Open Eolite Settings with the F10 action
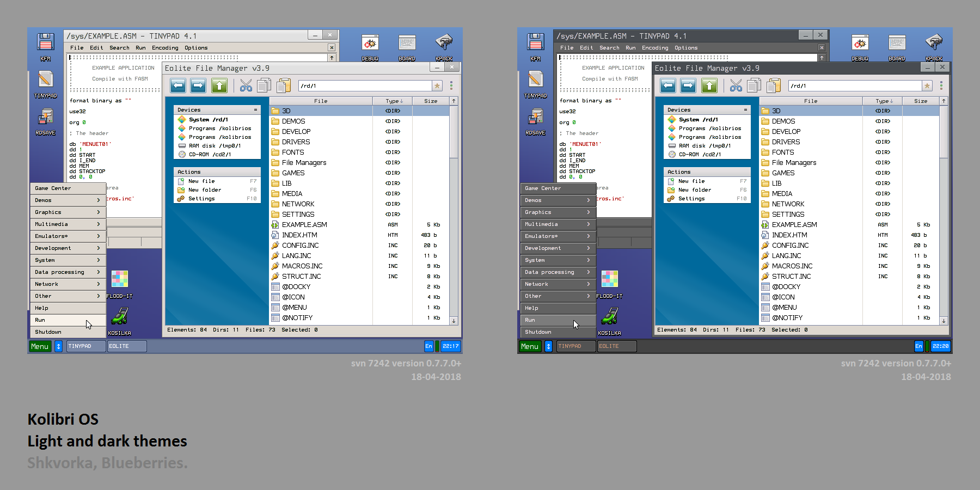 coord(201,198)
